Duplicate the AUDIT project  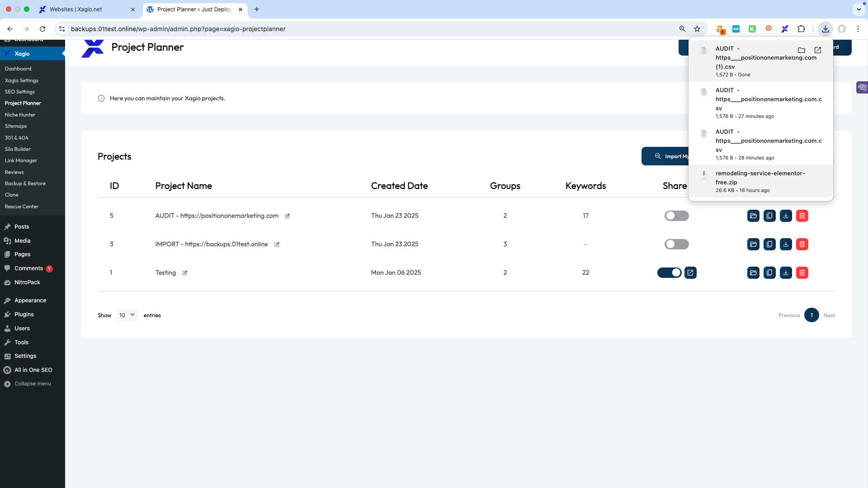(x=769, y=216)
